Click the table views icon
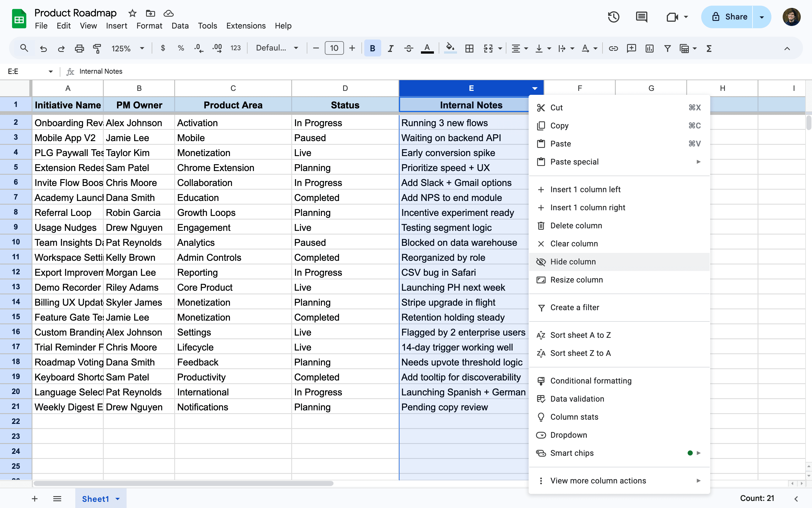The image size is (812, 508). (x=684, y=49)
